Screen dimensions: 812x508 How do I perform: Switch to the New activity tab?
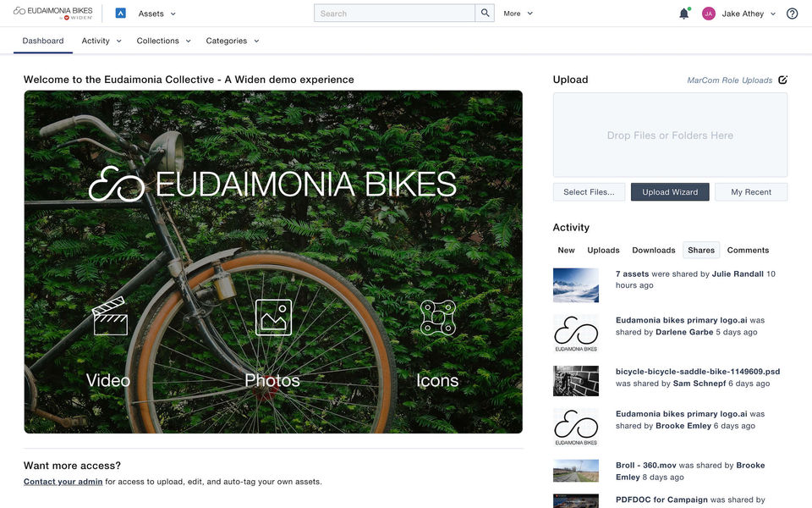pos(566,250)
